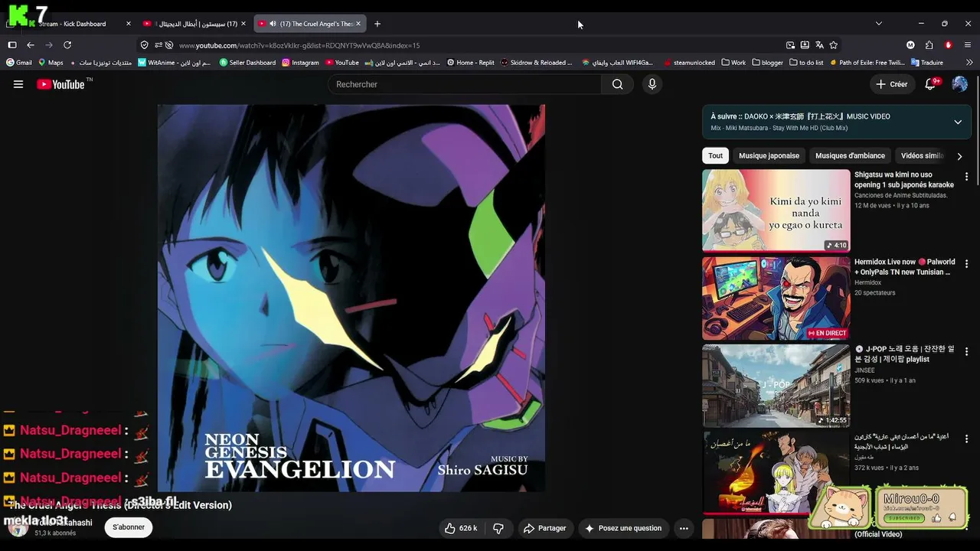The height and width of the screenshot is (551, 980).
Task: Open options for J-POP playlist video
Action: [966, 351]
